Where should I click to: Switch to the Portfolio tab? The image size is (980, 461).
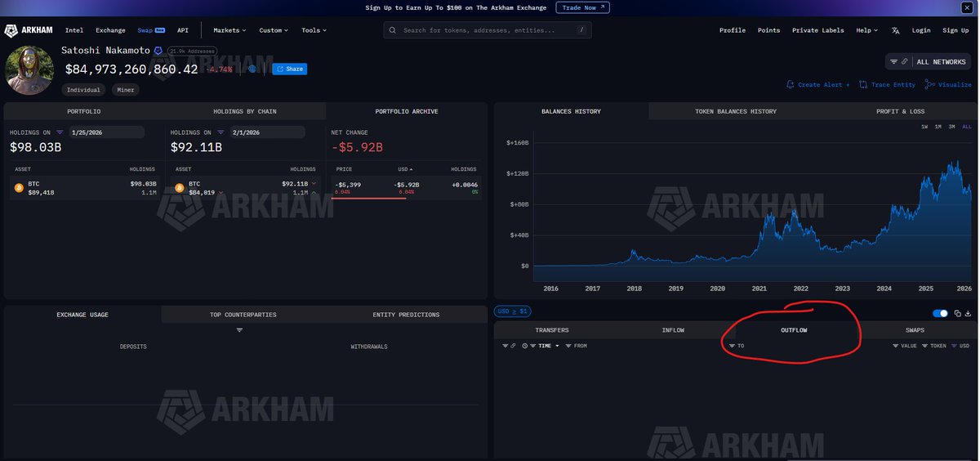(x=84, y=111)
